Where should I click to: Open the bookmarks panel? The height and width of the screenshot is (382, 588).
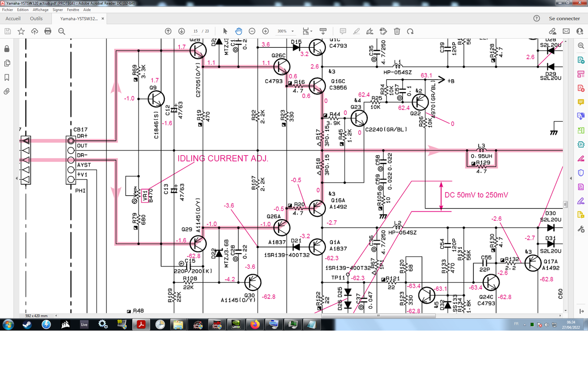[x=7, y=77]
